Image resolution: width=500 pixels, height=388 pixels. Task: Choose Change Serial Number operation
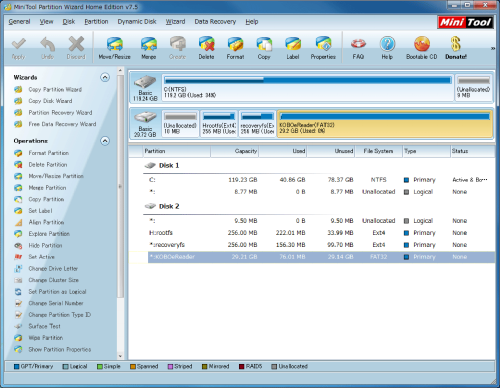[x=56, y=303]
